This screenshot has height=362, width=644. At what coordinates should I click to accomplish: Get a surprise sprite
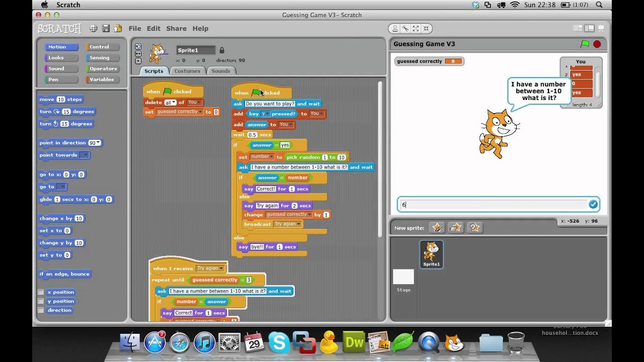474,228
